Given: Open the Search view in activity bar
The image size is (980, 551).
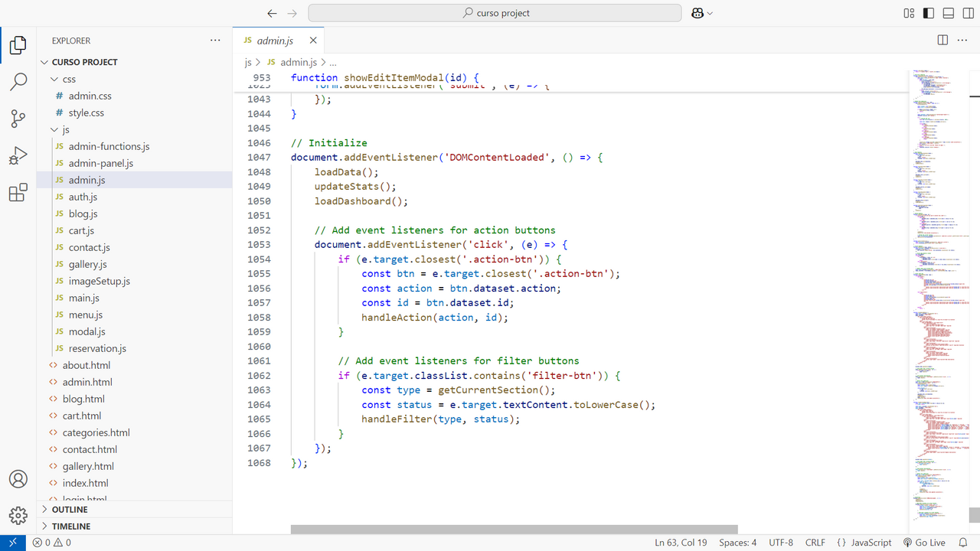Looking at the screenshot, I should (18, 82).
